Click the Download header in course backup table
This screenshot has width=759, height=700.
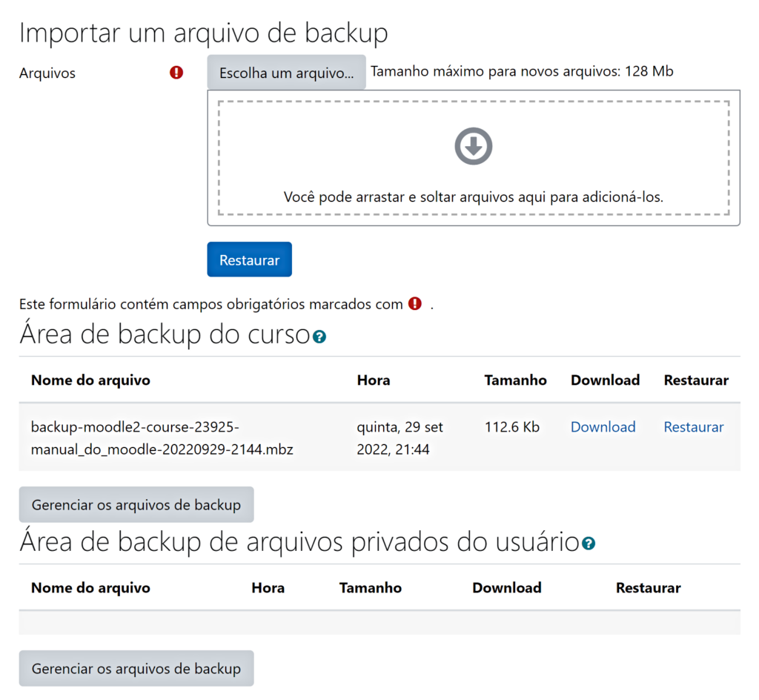click(x=605, y=380)
